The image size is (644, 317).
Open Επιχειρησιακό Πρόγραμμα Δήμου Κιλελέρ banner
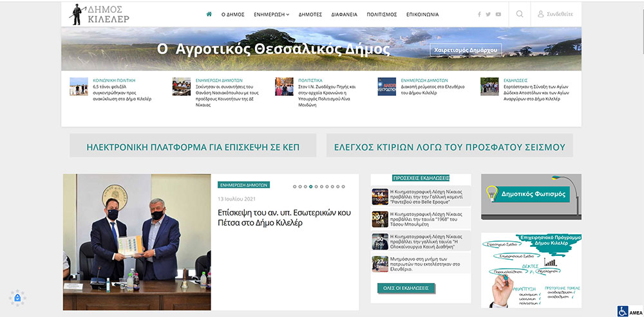pyautogui.click(x=531, y=270)
